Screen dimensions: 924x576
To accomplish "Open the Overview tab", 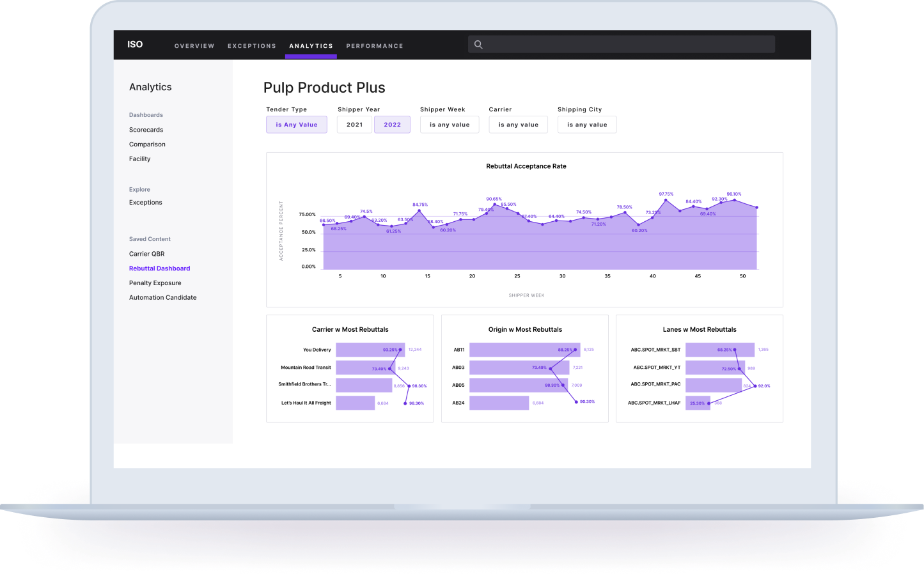I will [x=194, y=46].
